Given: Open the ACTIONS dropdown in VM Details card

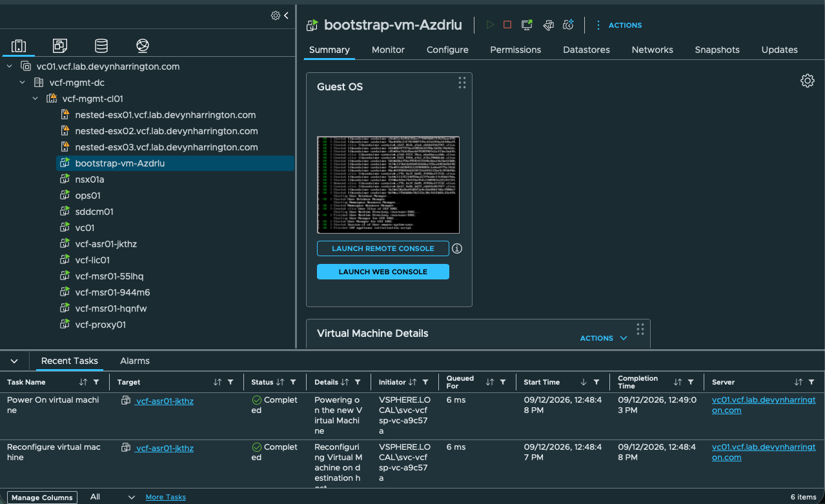Looking at the screenshot, I should 604,338.
